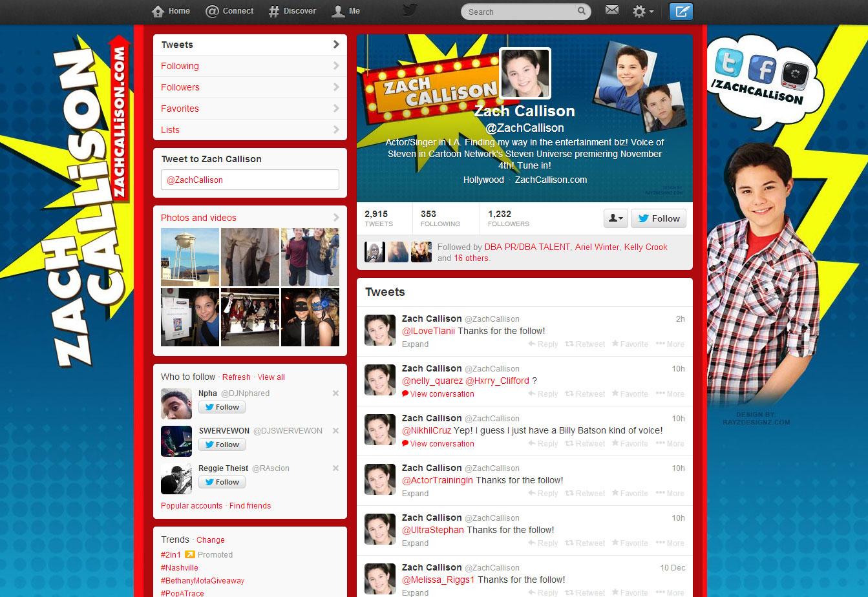Open the water tower photo thumbnail
This screenshot has width=868, height=597.
pyautogui.click(x=190, y=257)
